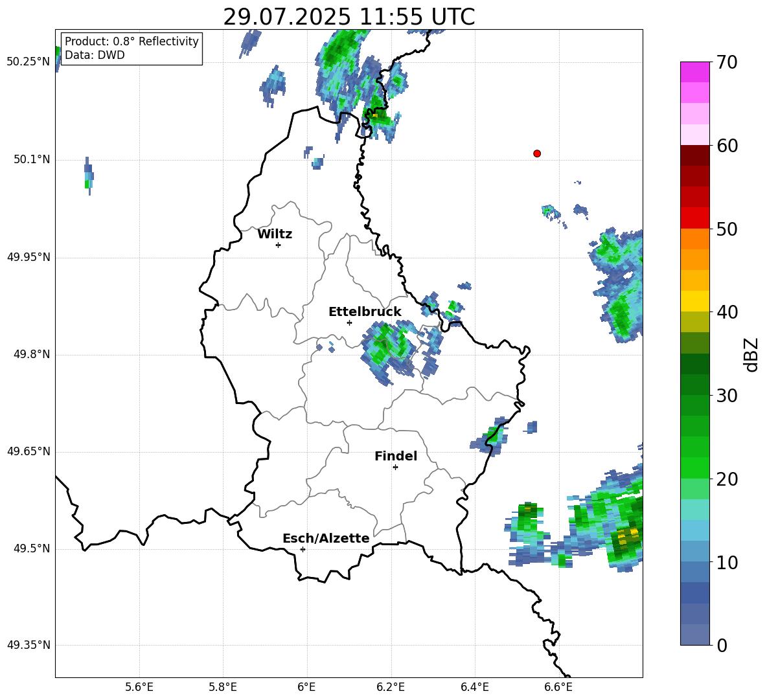Click the Wiltz station cross marker

coord(279,245)
